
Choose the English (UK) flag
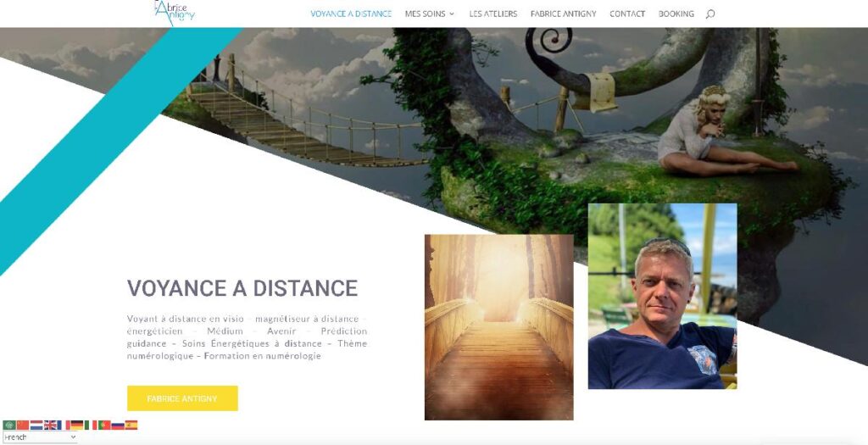click(x=50, y=425)
